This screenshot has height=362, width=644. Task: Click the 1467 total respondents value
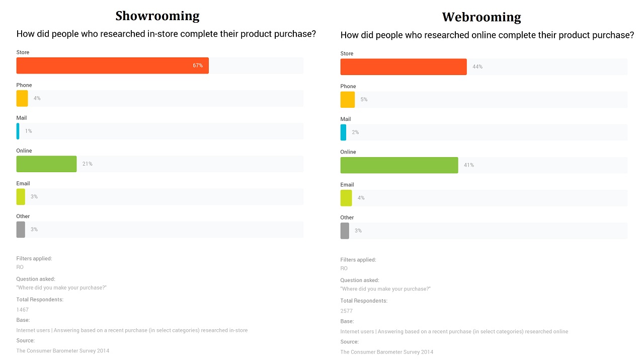[x=23, y=310]
